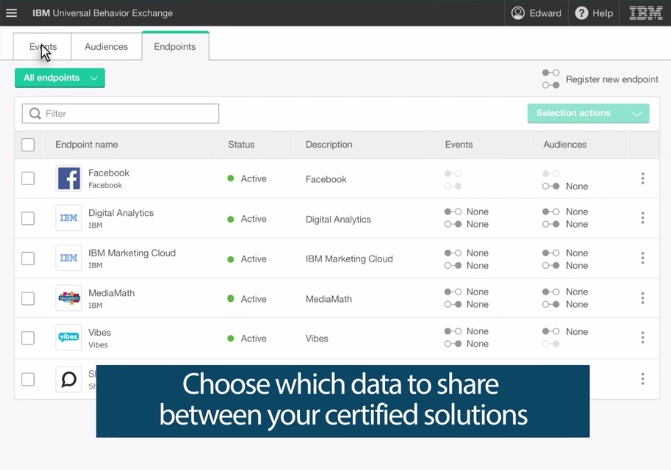Click Active status in Facebook row
This screenshot has width=671, height=470.
pos(247,178)
